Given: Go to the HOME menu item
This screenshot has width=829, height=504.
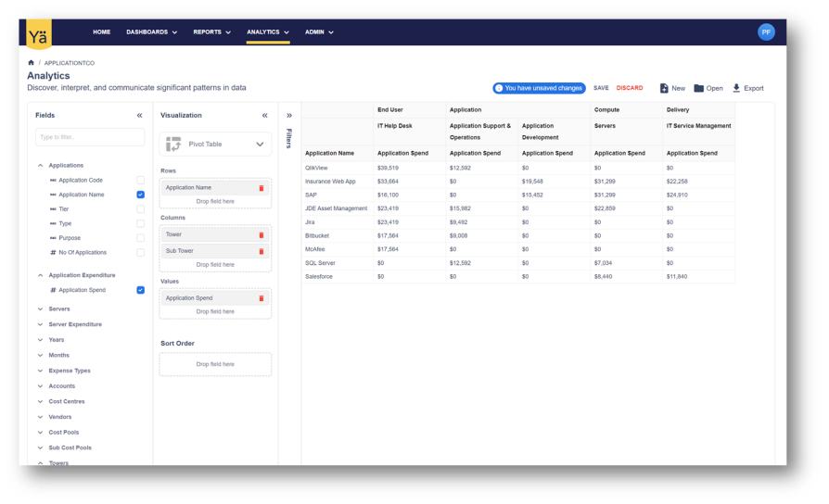Looking at the screenshot, I should point(101,32).
